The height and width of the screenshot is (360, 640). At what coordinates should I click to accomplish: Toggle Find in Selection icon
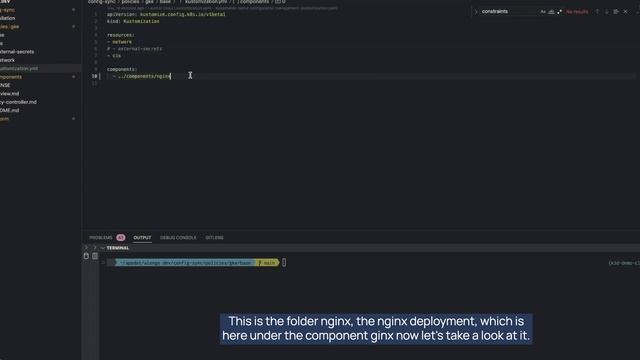[x=616, y=12]
